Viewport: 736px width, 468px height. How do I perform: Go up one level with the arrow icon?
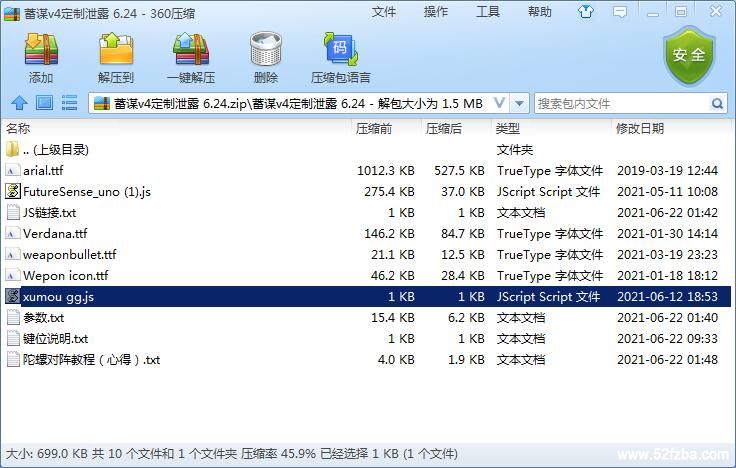tap(18, 103)
